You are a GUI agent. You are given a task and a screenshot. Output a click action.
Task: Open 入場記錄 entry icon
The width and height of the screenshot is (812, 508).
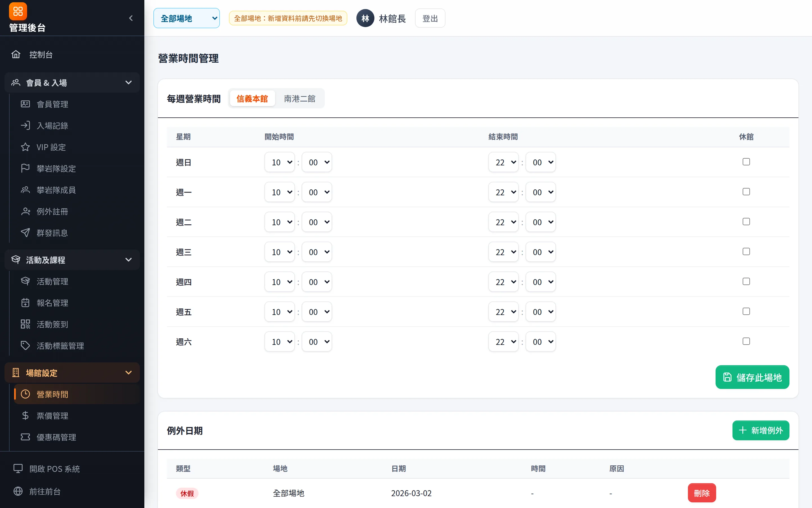tap(25, 126)
